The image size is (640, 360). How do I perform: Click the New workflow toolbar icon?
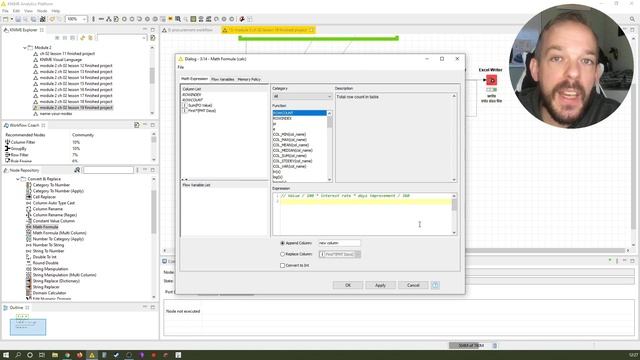[x=5, y=19]
